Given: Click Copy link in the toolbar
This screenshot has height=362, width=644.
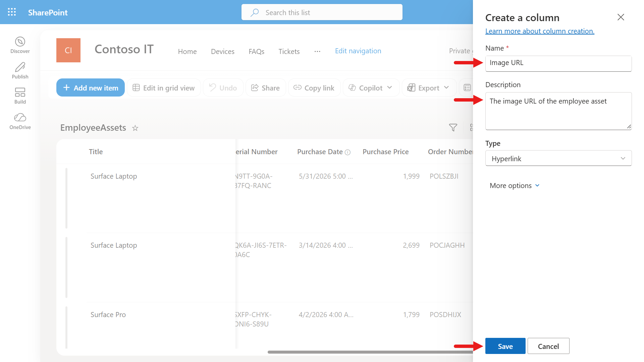Looking at the screenshot, I should coord(314,88).
